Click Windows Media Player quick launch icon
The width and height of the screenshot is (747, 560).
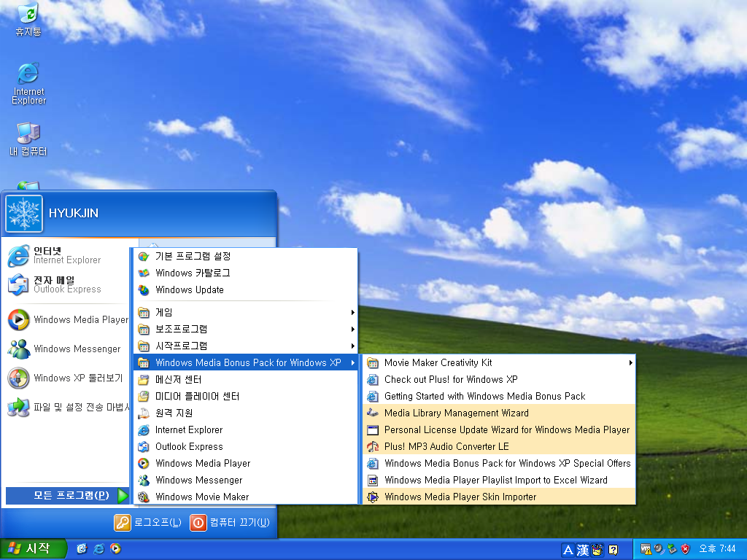tap(115, 548)
